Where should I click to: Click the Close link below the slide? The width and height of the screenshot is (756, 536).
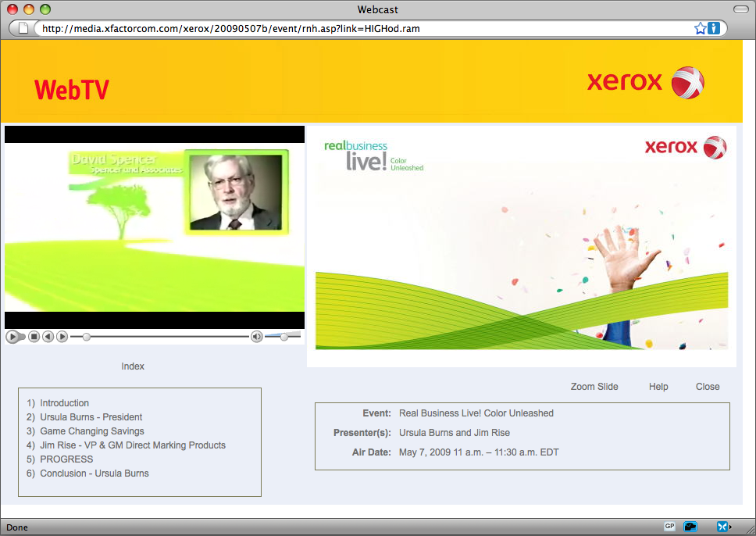coord(708,387)
